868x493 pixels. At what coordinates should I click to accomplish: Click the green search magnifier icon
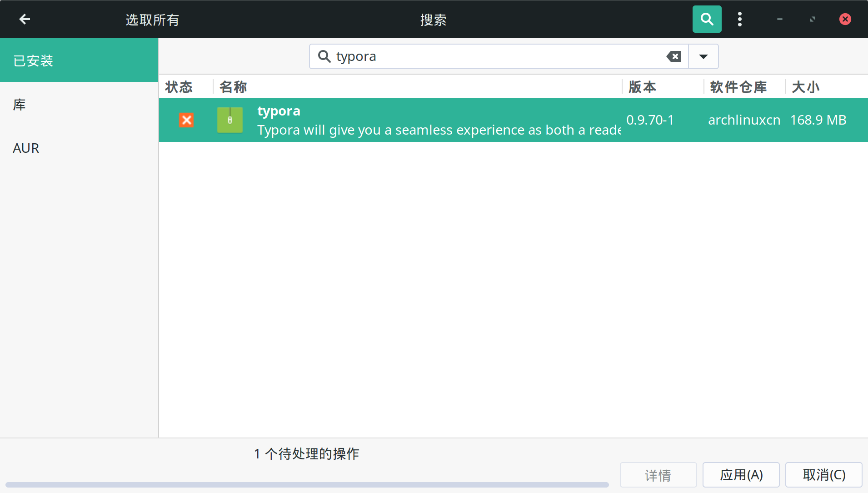pos(706,19)
